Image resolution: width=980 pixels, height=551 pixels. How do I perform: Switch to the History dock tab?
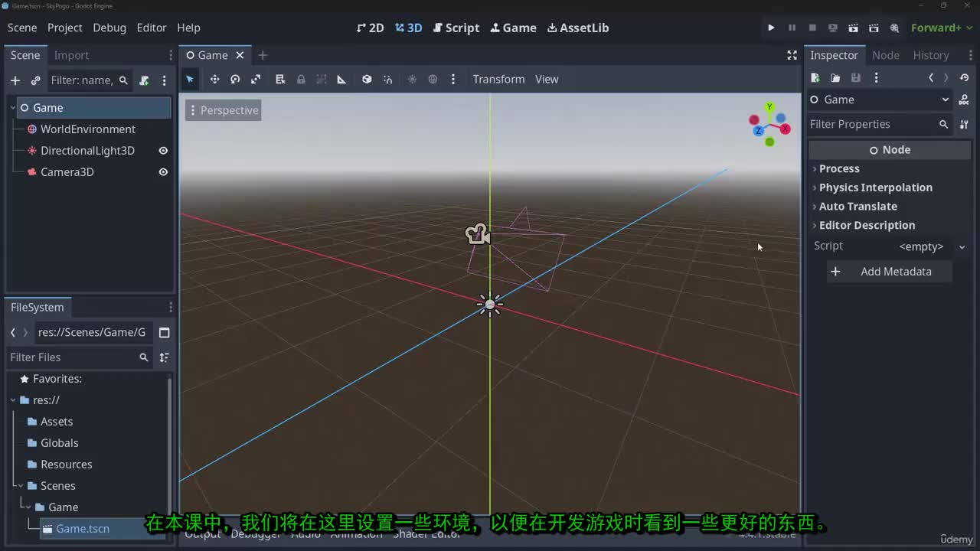tap(931, 55)
